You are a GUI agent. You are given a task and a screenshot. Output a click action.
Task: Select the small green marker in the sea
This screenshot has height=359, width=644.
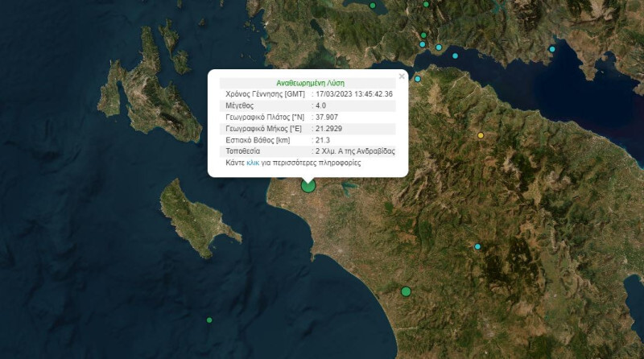(209, 320)
